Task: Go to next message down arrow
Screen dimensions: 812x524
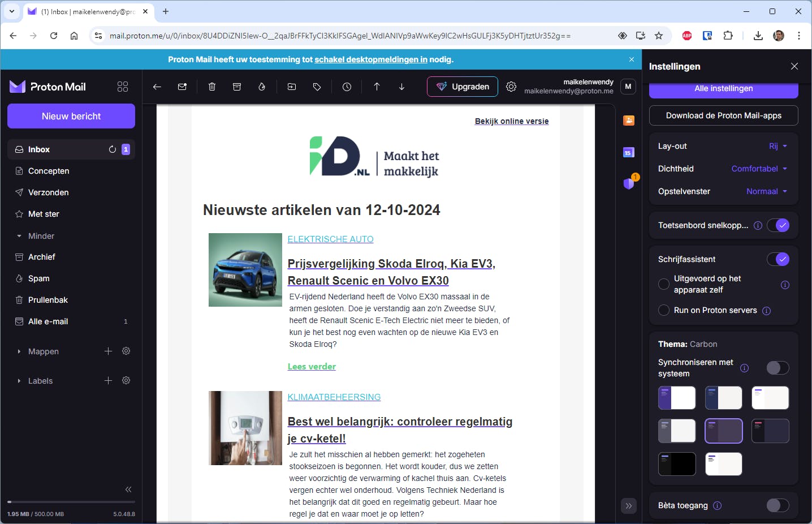Action: point(401,87)
